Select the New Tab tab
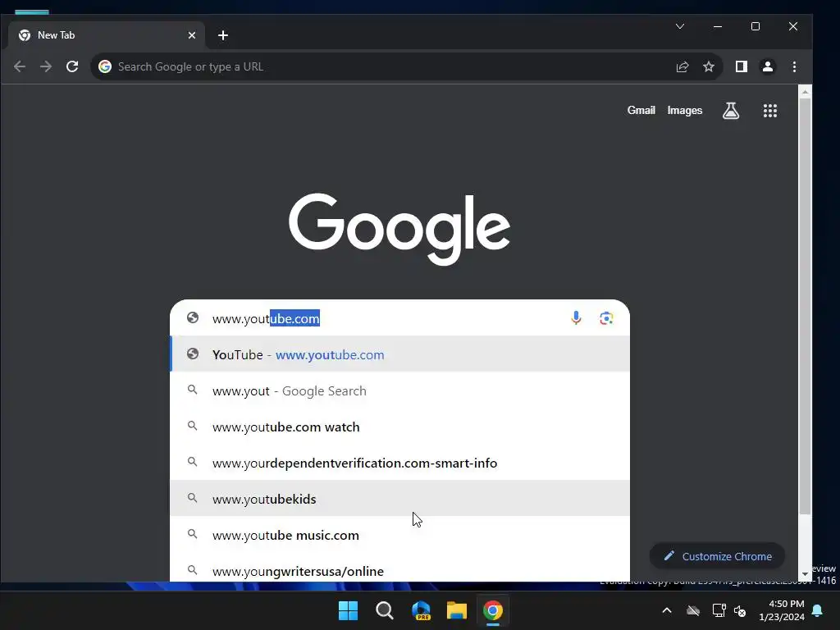Viewport: 840px width, 630px height. 106,35
